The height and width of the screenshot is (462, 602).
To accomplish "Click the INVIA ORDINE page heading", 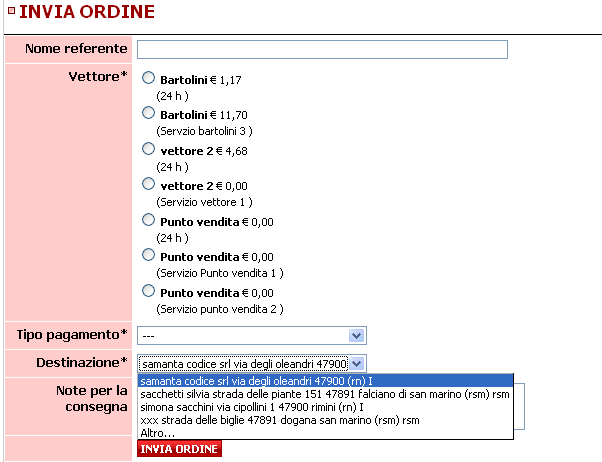I will click(x=87, y=12).
